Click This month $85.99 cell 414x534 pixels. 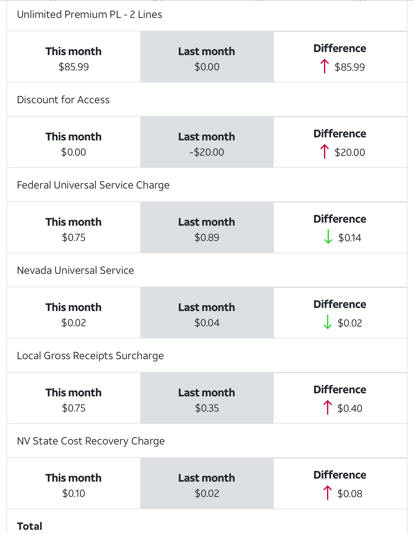click(74, 57)
